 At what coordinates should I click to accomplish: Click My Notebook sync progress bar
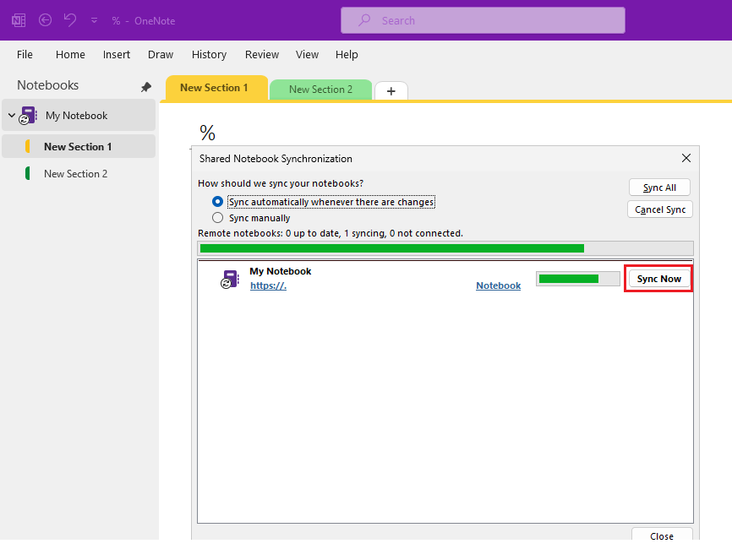coord(578,279)
